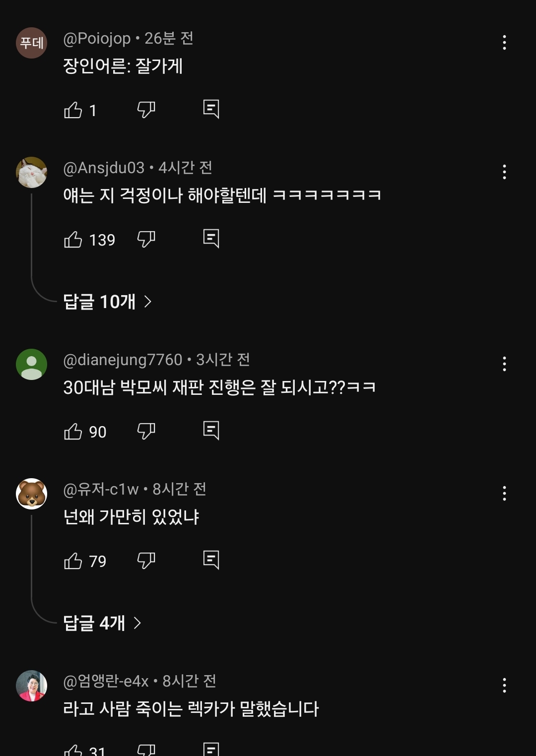Like the @유저-c1w comment with 79 likes
This screenshot has height=756, width=536.
point(73,561)
